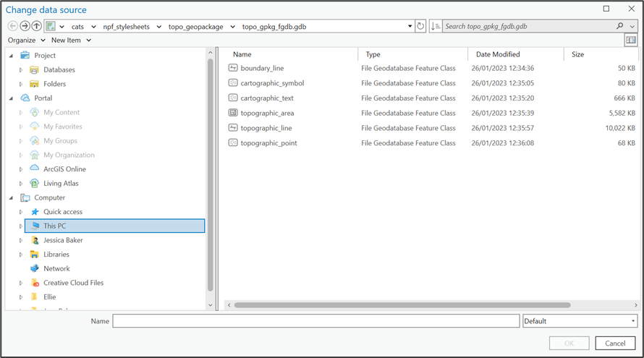Click the Forward navigation arrow

pos(25,26)
